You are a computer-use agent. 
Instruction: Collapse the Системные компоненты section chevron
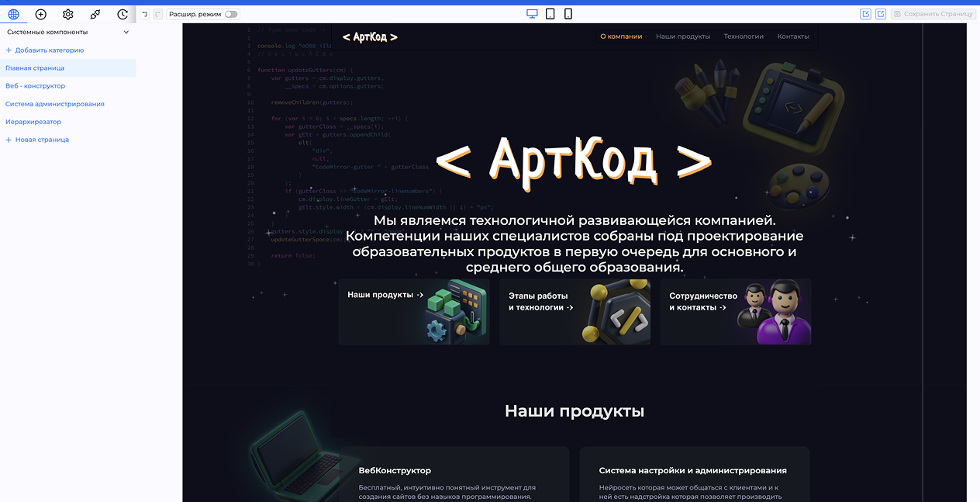(126, 33)
